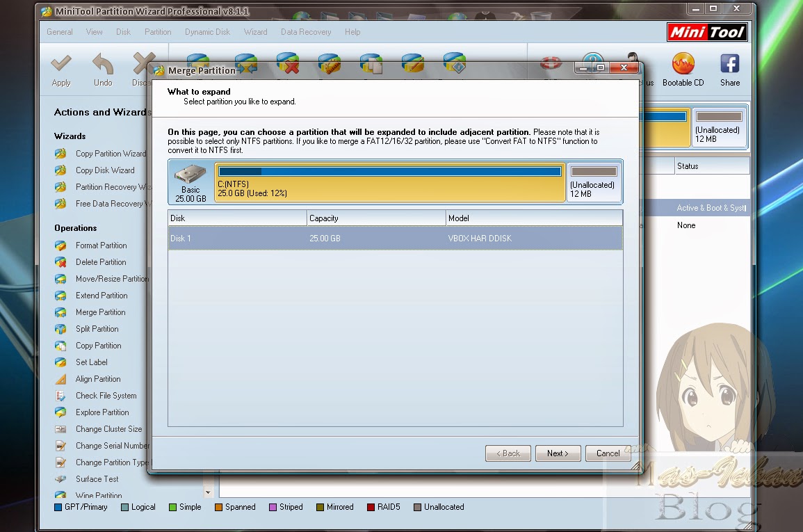Click the Status column header in main window

(712, 166)
